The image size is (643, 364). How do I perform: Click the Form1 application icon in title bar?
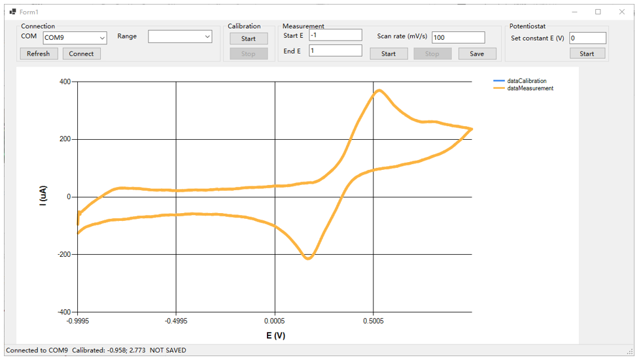[12, 12]
